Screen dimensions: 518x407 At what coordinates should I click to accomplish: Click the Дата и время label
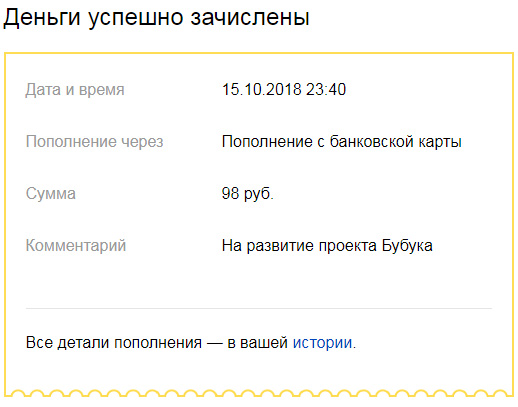click(75, 90)
